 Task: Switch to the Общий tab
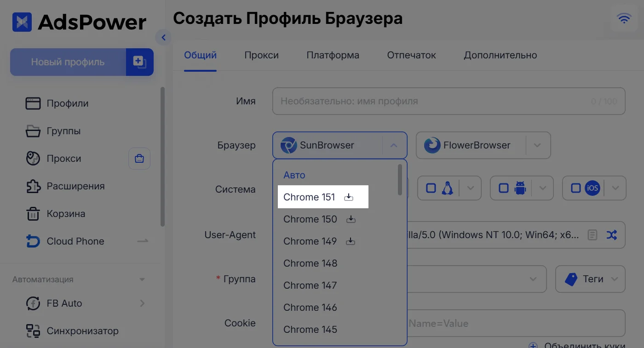tap(200, 55)
